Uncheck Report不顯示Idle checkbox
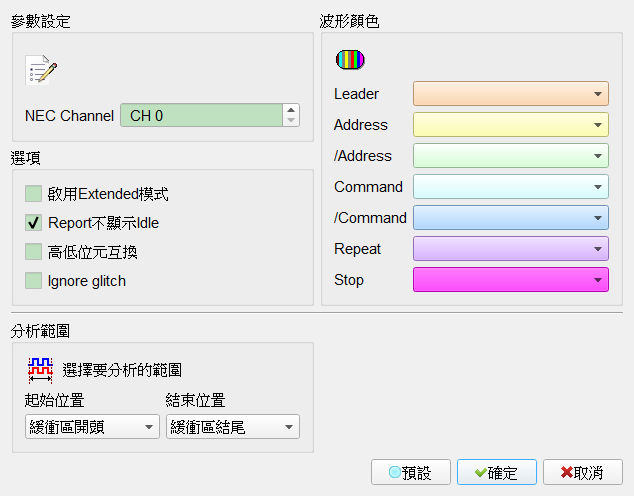This screenshot has height=496, width=634. 34,223
